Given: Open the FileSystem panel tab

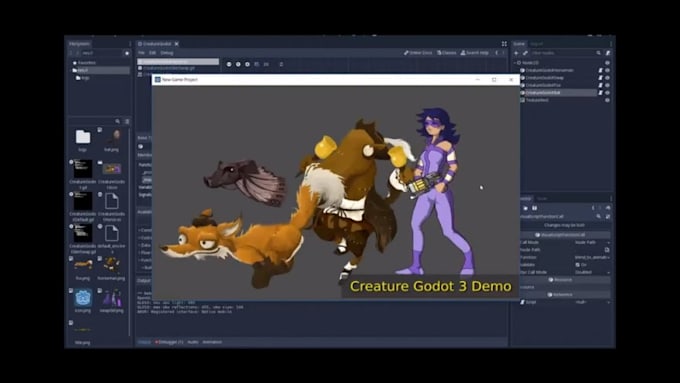Looking at the screenshot, I should tap(79, 44).
